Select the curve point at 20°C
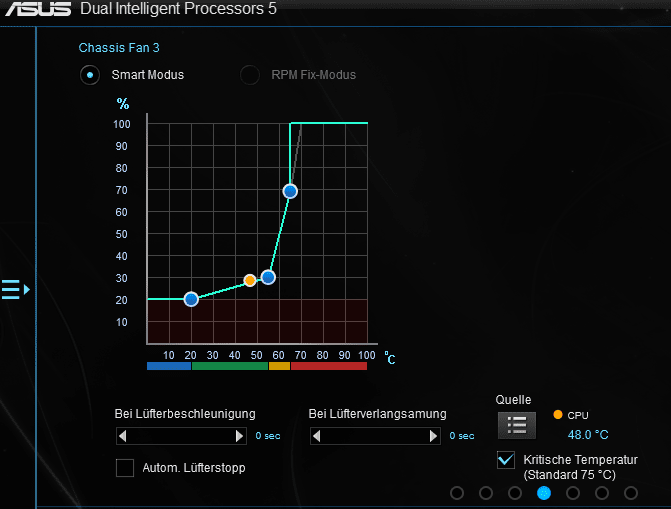Screen dimensions: 671x509 (x=191, y=299)
